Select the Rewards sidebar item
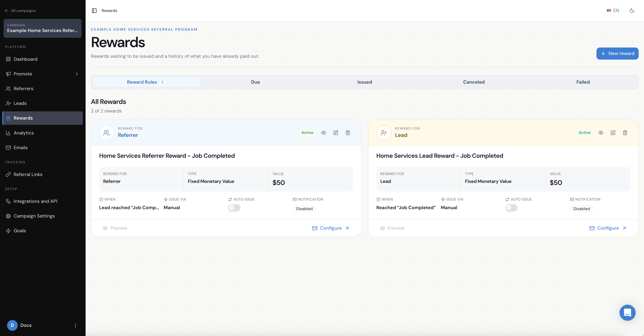 click(x=43, y=118)
